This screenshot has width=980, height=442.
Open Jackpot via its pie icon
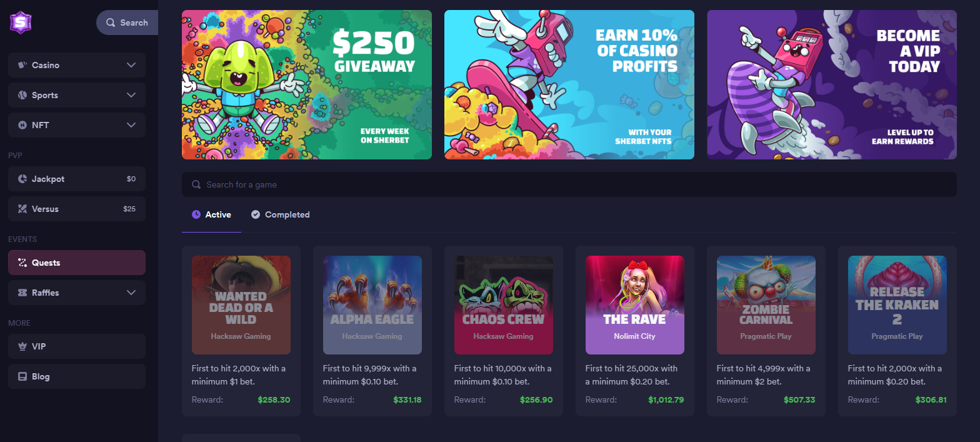coord(22,179)
